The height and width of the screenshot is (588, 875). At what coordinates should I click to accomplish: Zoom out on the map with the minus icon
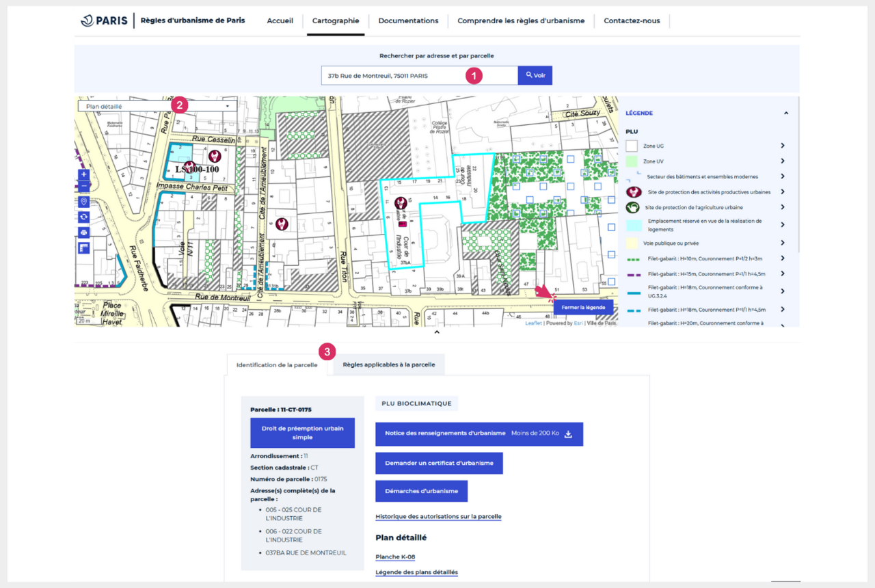[83, 186]
